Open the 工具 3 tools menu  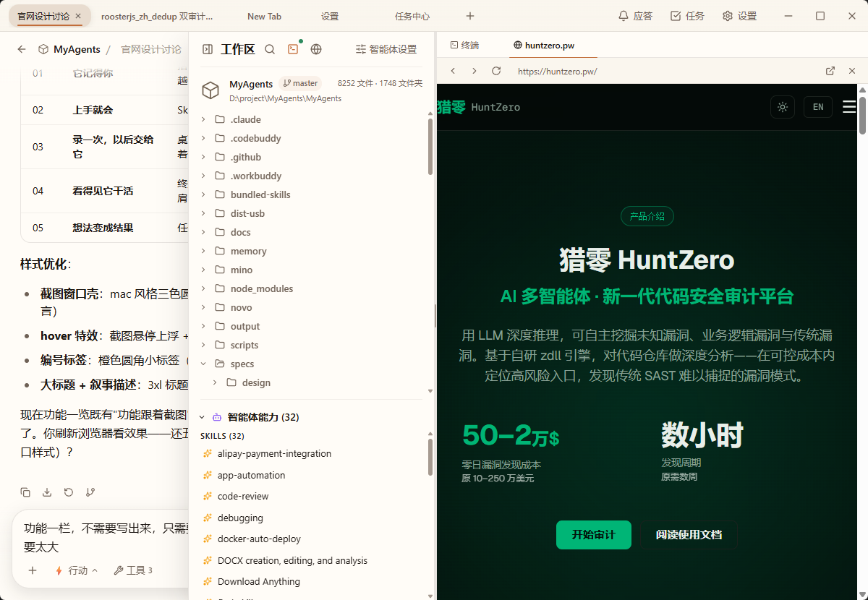(x=133, y=570)
